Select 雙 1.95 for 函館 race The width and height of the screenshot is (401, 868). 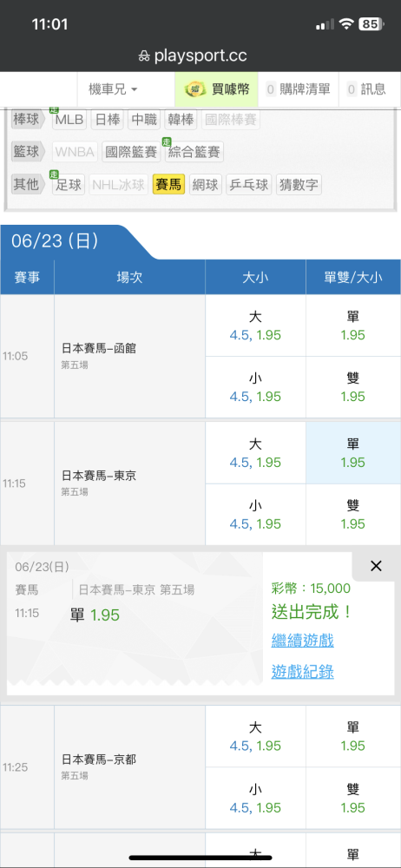(x=352, y=387)
